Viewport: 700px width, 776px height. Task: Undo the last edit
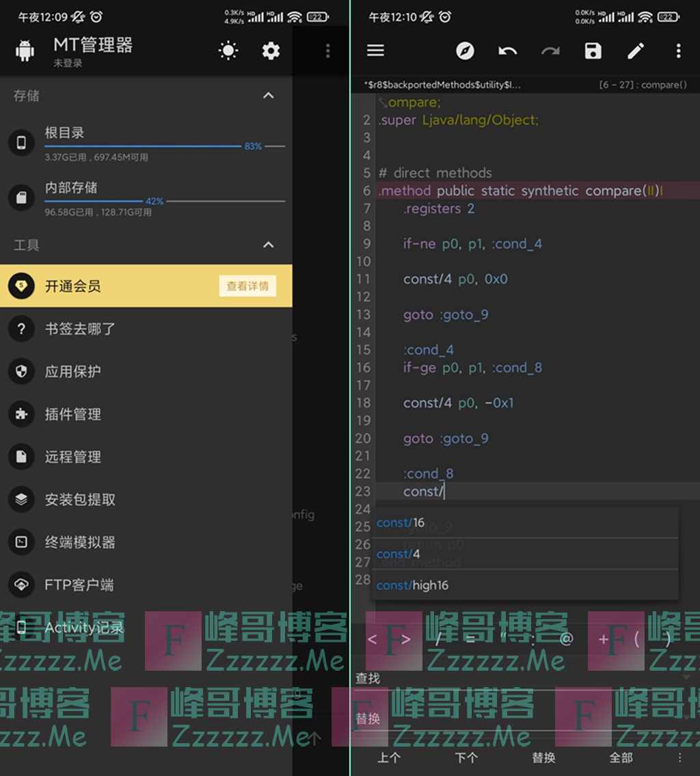pyautogui.click(x=507, y=51)
